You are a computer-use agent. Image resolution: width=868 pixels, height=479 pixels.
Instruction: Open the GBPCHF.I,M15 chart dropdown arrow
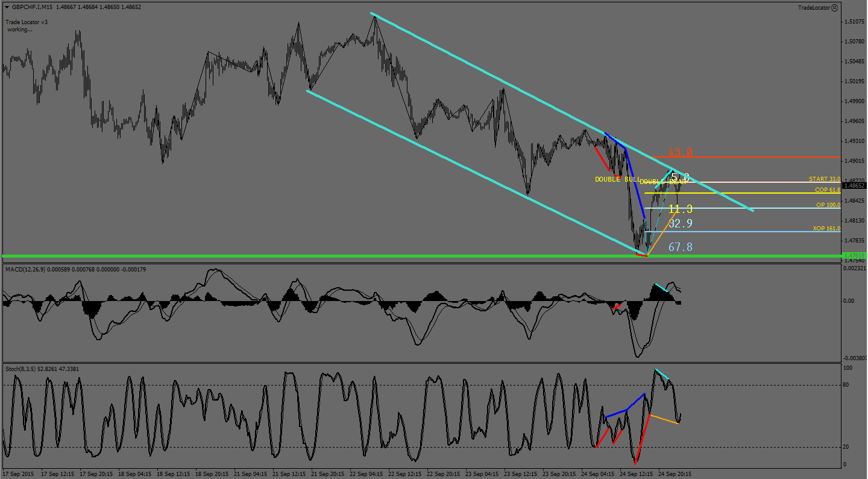(x=7, y=8)
